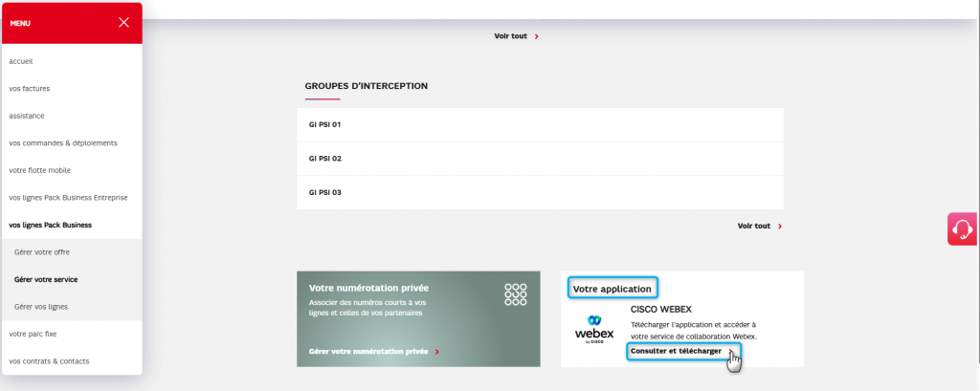This screenshot has height=391, width=980.
Task: Collapse the vos lignes Pack Business section
Action: click(x=57, y=225)
